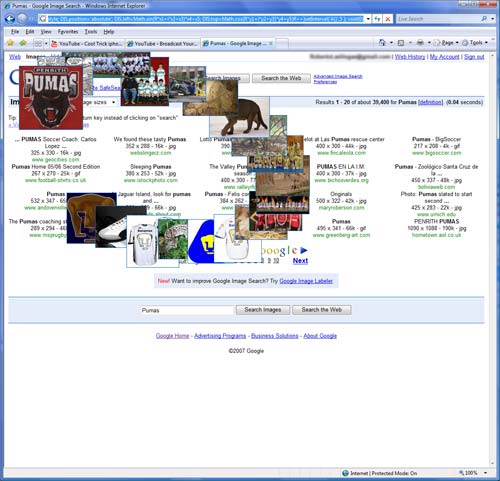
Task: Expand the address bar dropdown arrow
Action: tap(368, 19)
